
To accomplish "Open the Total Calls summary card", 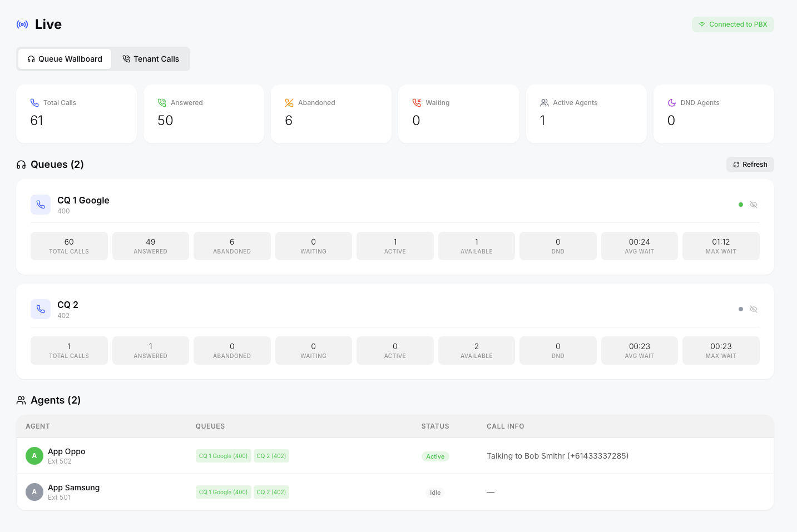I will tap(76, 114).
